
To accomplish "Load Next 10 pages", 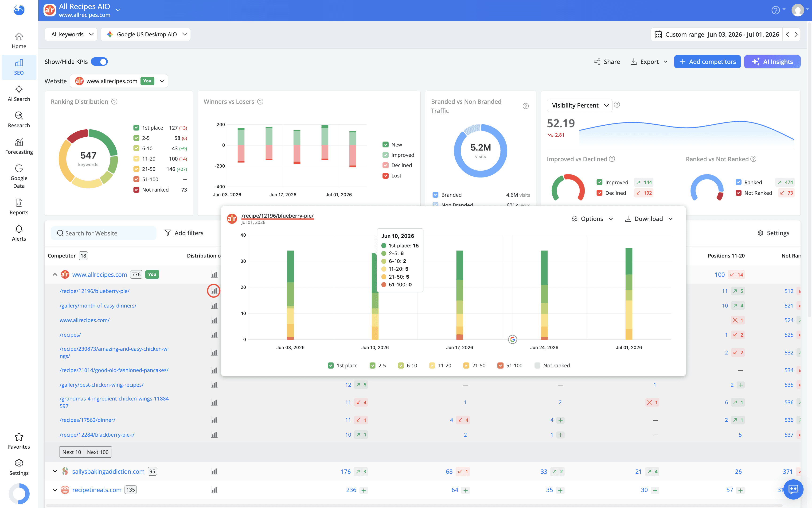I will [72, 452].
